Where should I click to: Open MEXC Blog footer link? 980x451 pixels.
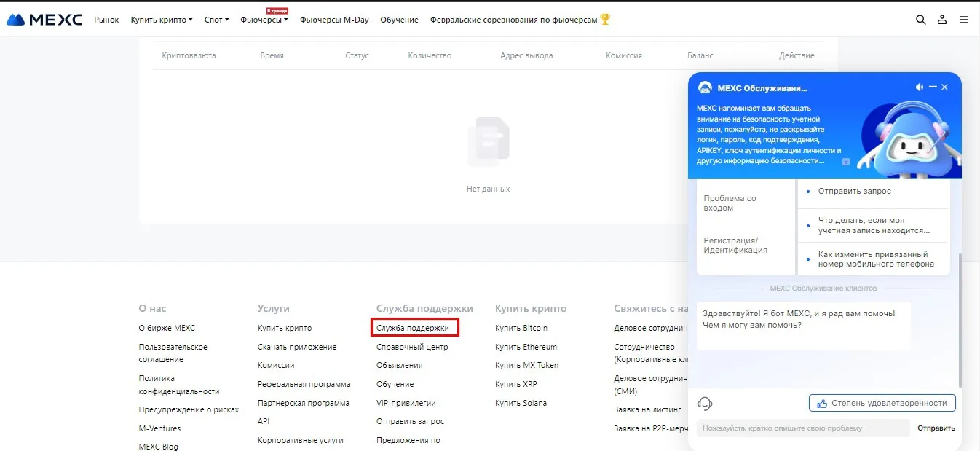pos(158,446)
